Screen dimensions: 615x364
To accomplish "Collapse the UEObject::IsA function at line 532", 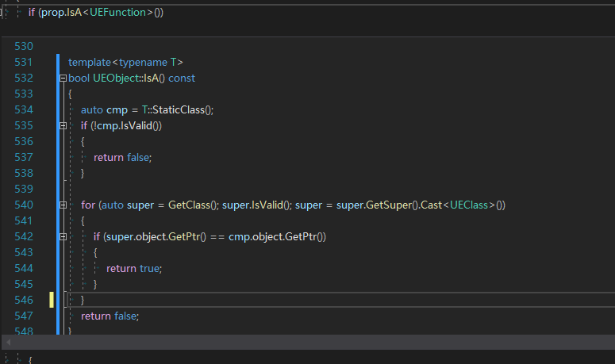I will point(63,79).
